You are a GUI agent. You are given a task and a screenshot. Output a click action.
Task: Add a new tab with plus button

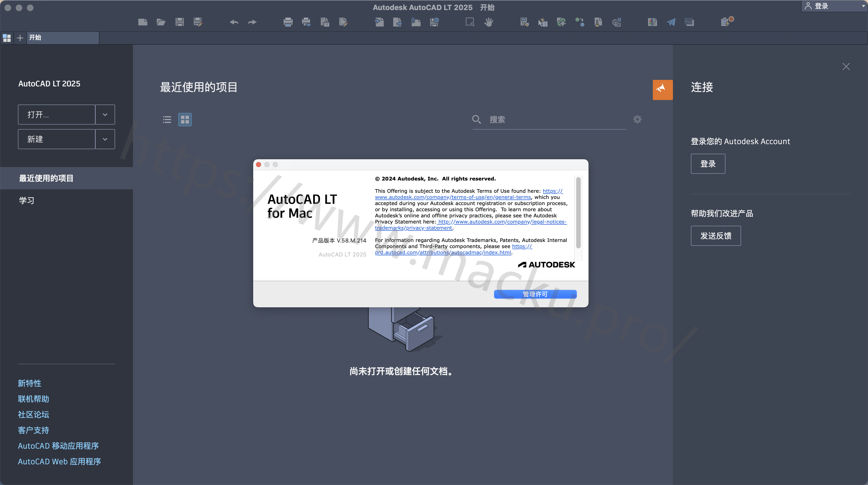(20, 38)
